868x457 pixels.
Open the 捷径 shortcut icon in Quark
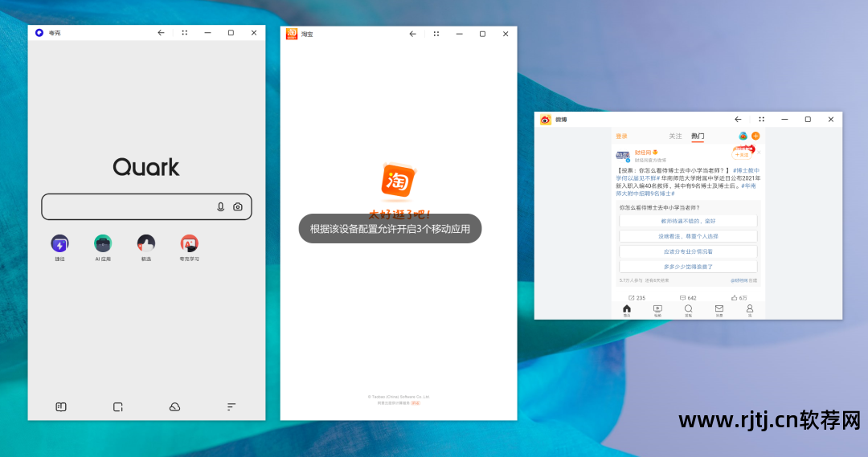pyautogui.click(x=59, y=243)
